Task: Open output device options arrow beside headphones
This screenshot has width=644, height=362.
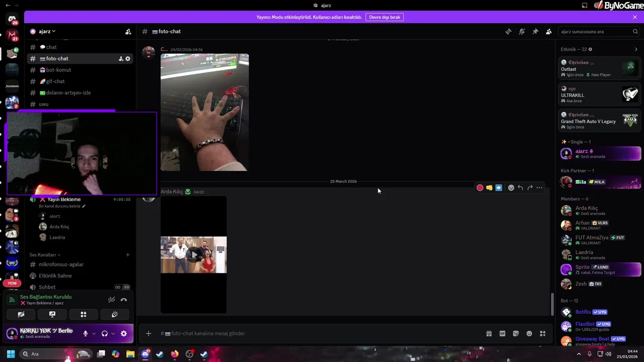Action: click(x=113, y=333)
